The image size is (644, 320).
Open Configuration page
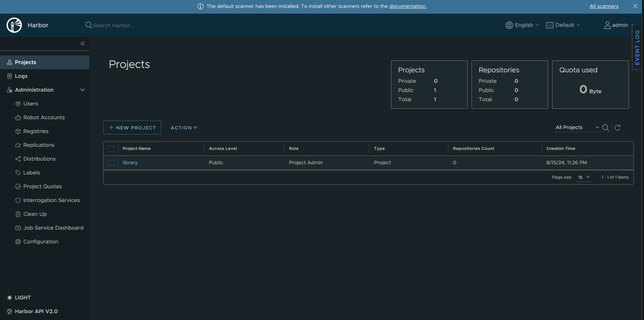tap(41, 242)
